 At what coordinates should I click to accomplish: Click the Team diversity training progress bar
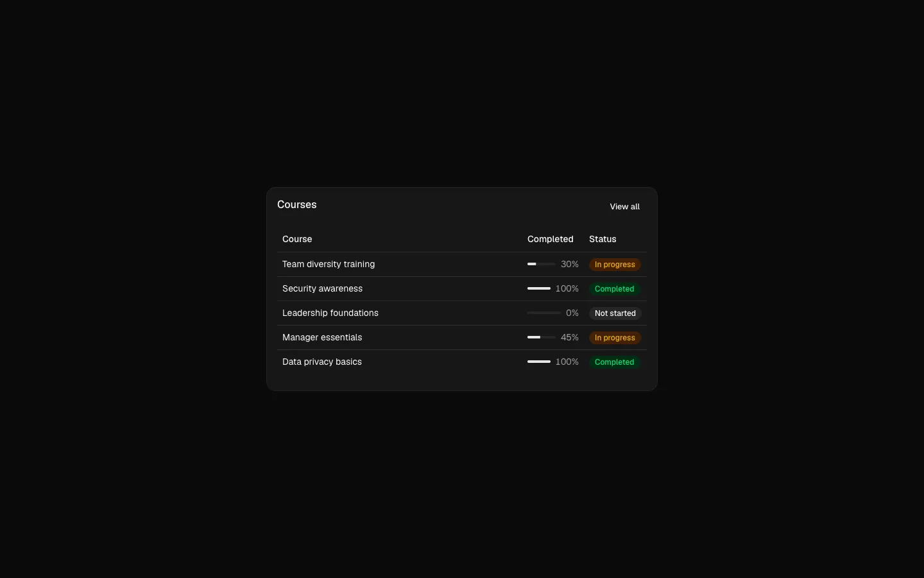(542, 264)
